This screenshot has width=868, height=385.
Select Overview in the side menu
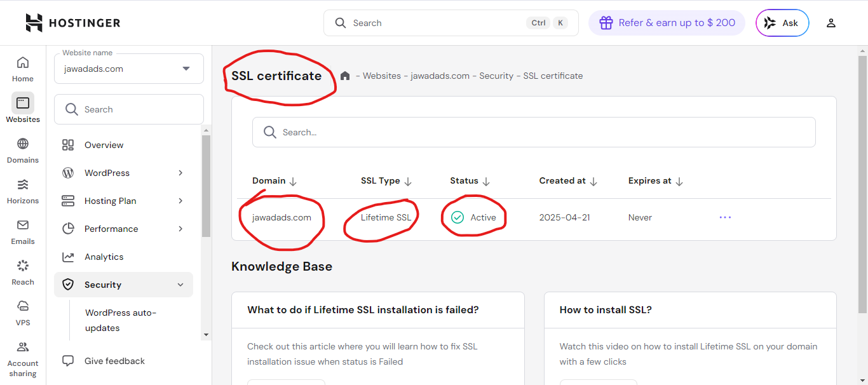tap(104, 145)
